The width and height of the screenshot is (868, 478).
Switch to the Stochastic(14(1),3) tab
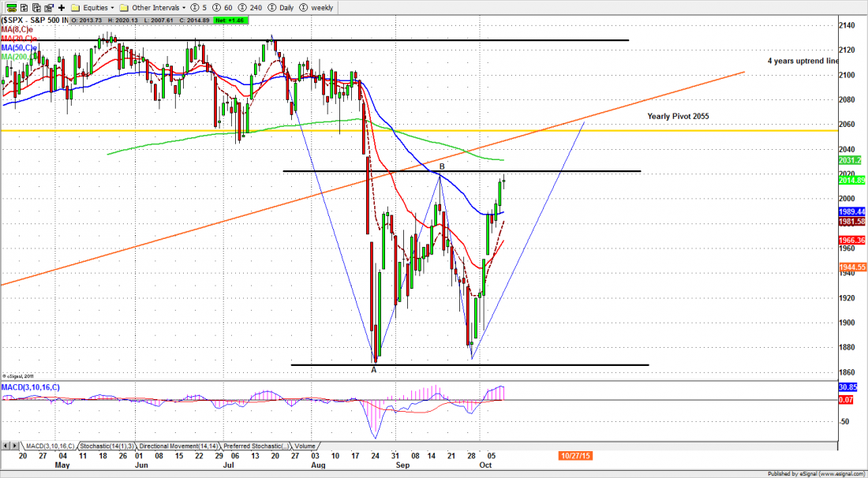pos(106,446)
